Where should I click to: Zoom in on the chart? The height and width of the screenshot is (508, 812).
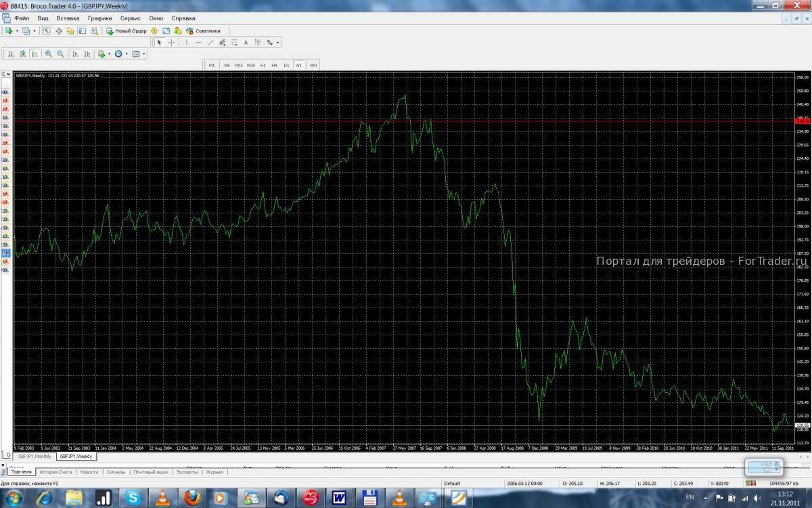point(49,54)
